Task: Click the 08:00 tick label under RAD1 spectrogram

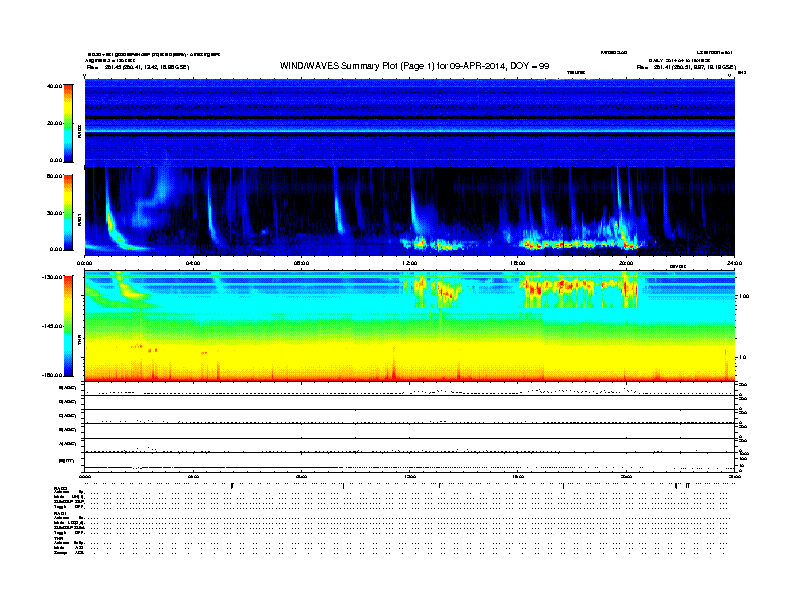Action: coord(301,263)
